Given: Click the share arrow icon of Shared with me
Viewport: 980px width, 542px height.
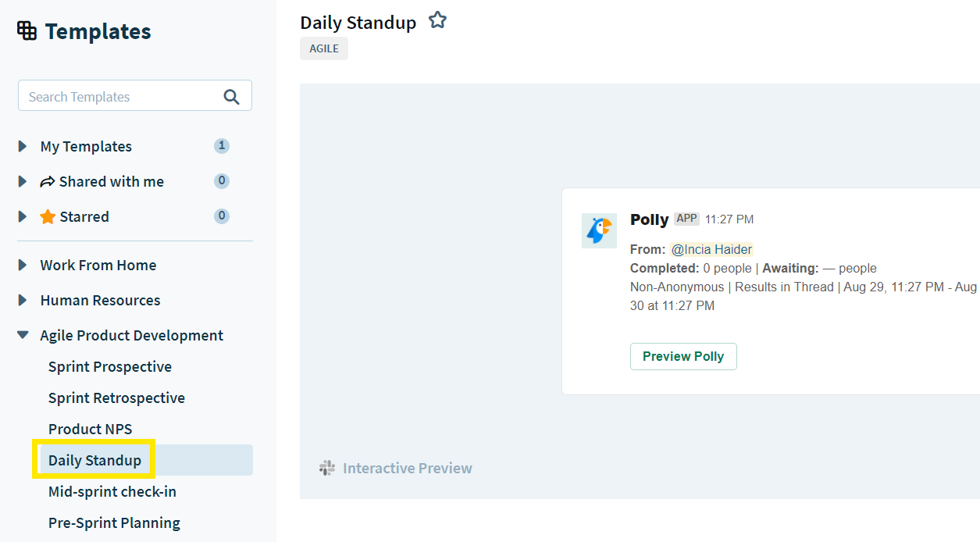Looking at the screenshot, I should (x=48, y=181).
